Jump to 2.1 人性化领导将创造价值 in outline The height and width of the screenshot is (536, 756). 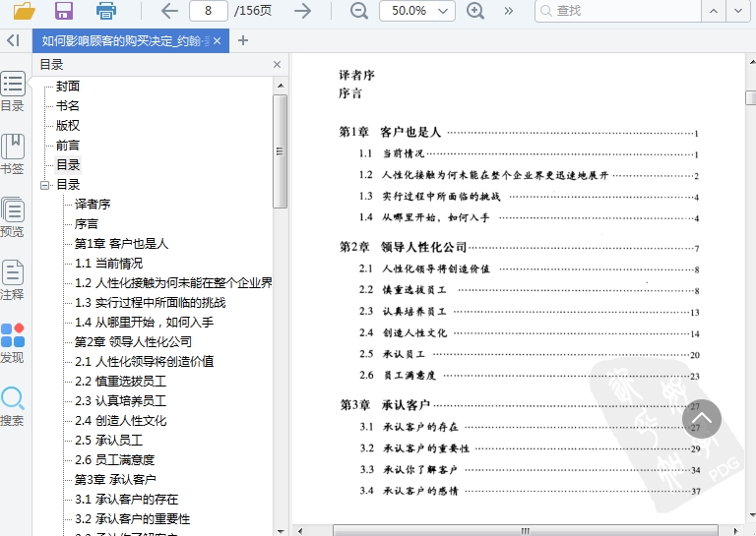[x=144, y=362]
